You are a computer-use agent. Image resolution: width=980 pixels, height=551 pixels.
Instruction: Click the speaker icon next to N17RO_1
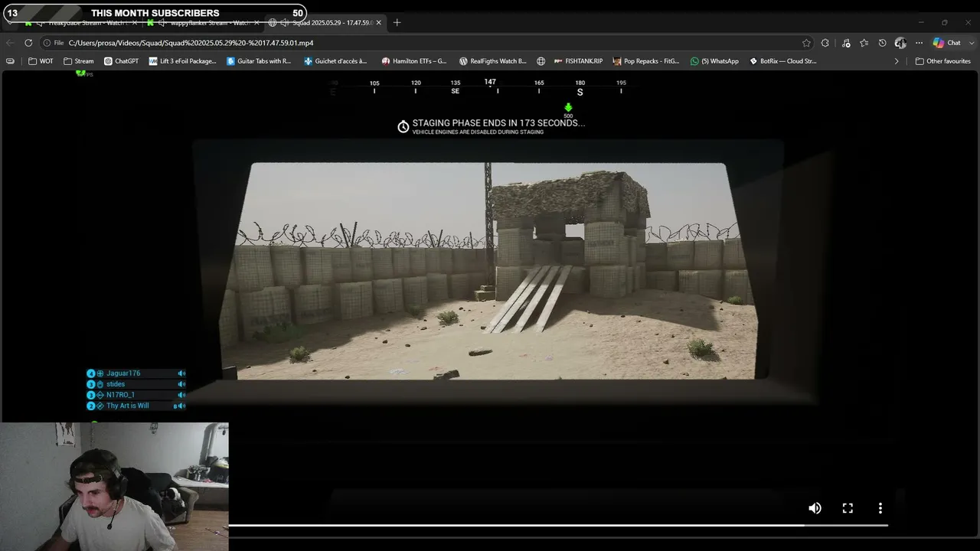coord(181,395)
